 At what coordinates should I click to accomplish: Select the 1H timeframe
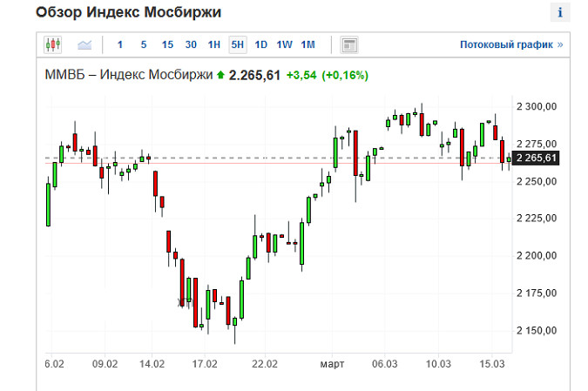pyautogui.click(x=214, y=44)
